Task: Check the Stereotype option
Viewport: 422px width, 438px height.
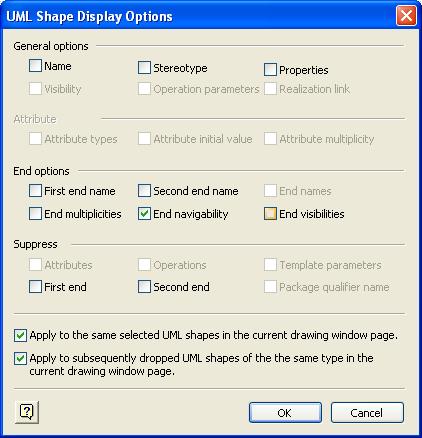Action: (144, 68)
